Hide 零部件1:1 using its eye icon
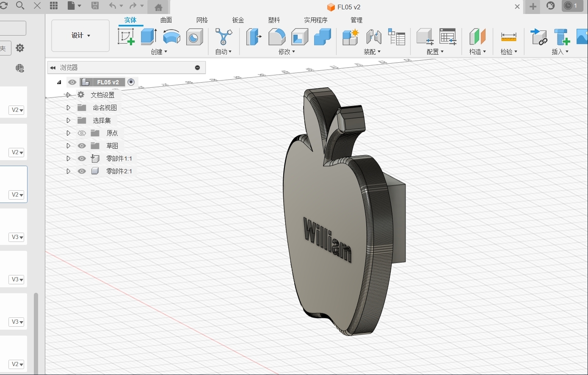 point(82,158)
